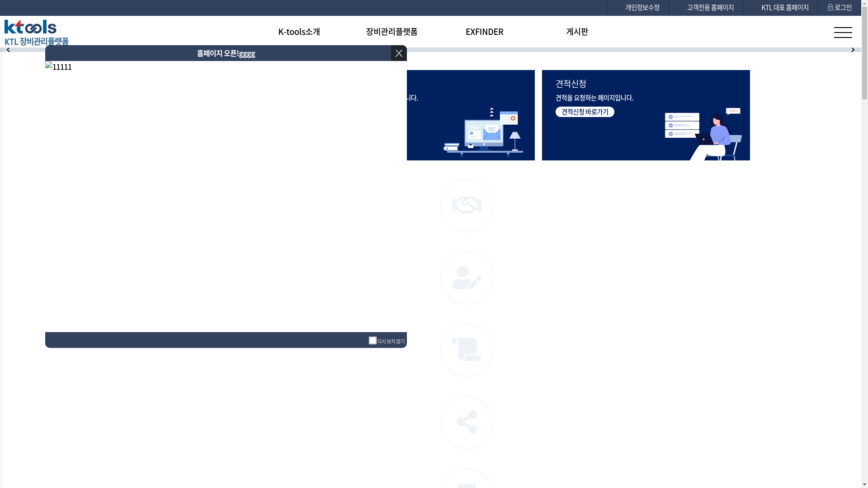Click the user edit circle icon
This screenshot has height=488, width=868.
[x=467, y=278]
